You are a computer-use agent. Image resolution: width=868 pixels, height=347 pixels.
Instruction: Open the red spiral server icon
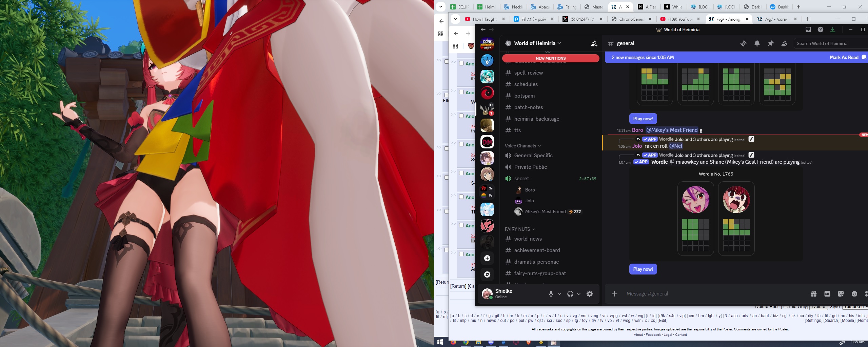487,93
